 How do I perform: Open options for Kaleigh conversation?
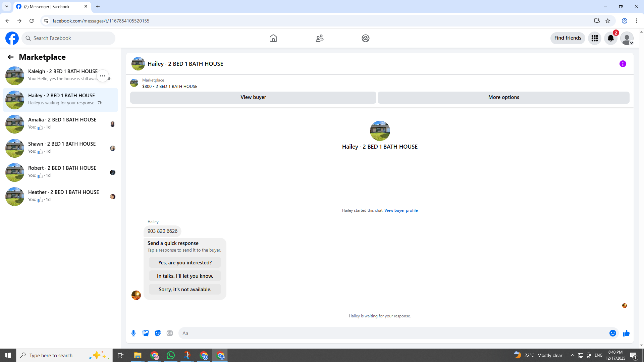[x=103, y=76]
